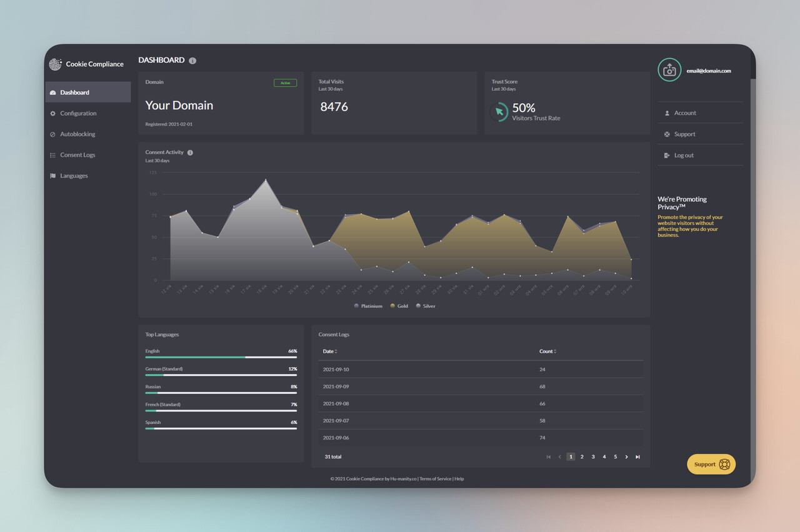Click the 8476 total visits value

(334, 107)
